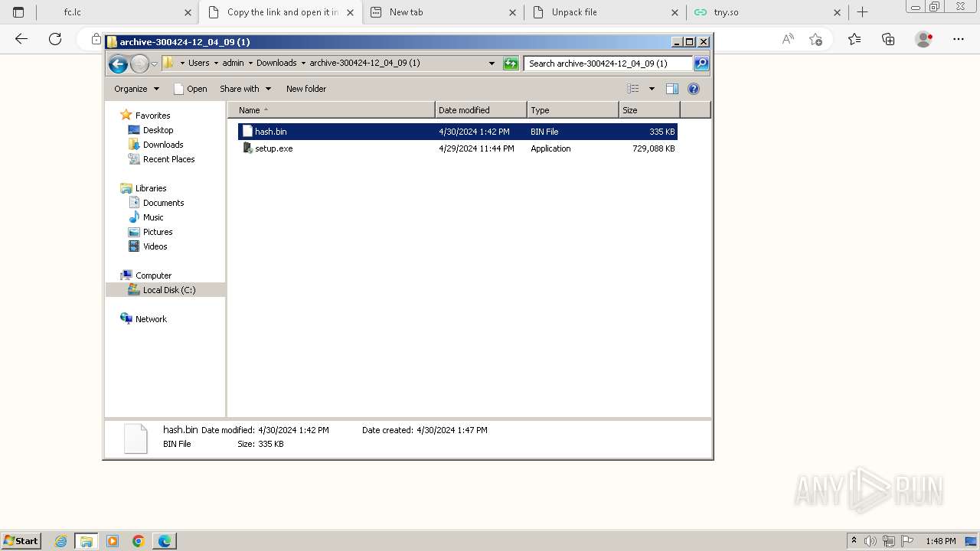Open a new browser tab plus icon

click(862, 12)
